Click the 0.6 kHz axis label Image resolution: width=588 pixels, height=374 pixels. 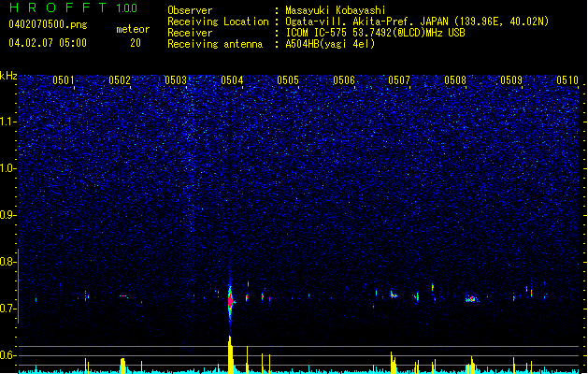point(8,355)
